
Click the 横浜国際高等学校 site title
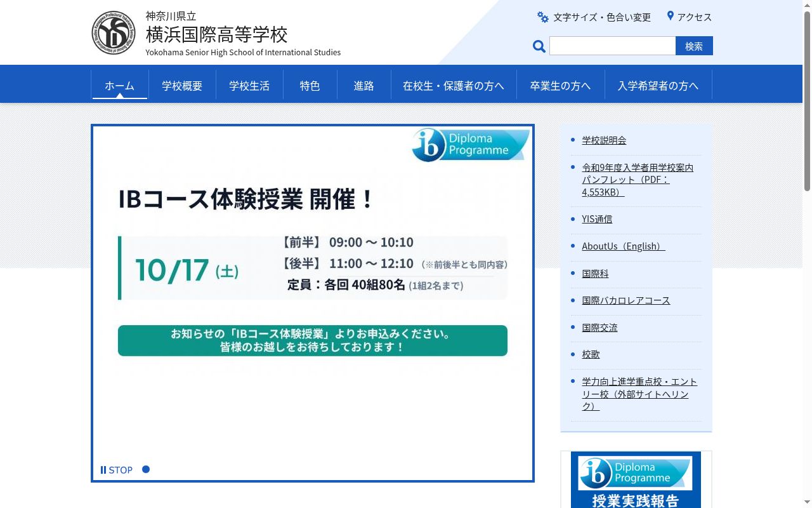pos(216,34)
